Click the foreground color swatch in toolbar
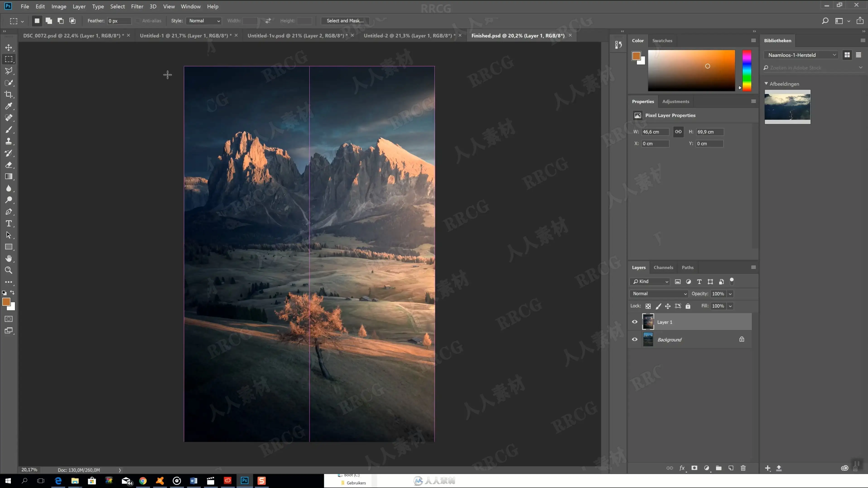Image resolution: width=868 pixels, height=488 pixels. 6,302
